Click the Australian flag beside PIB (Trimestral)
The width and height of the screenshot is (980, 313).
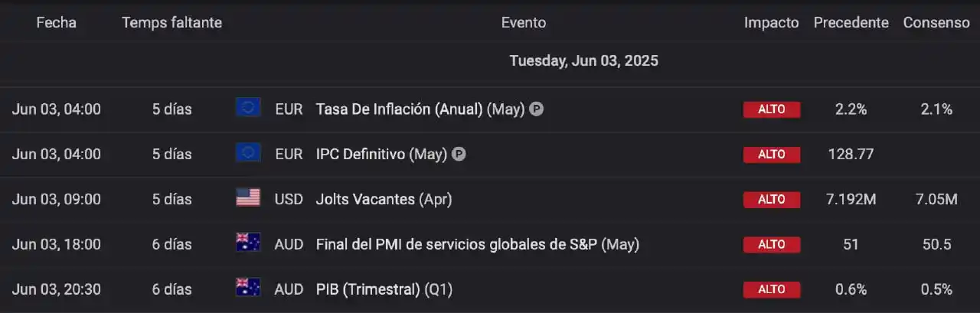pyautogui.click(x=248, y=289)
